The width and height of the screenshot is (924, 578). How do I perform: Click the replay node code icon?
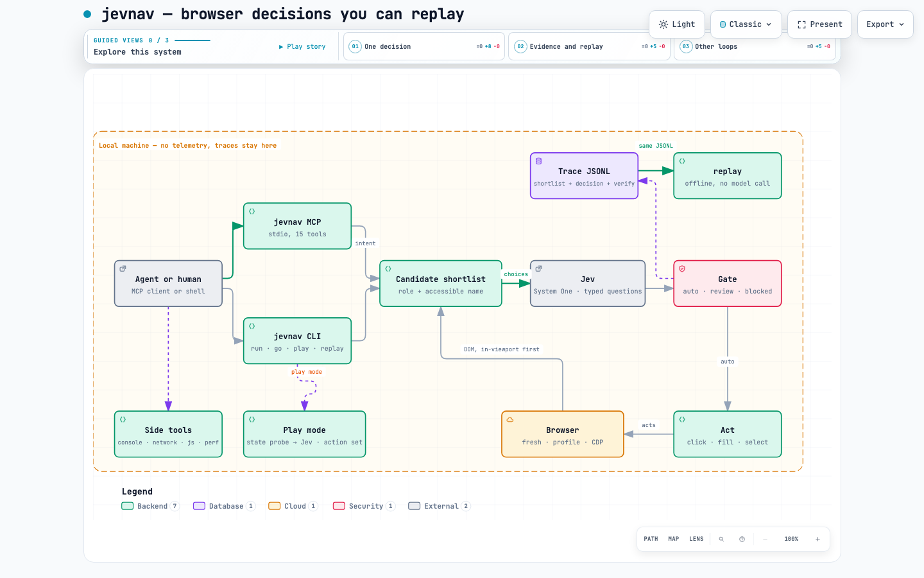(682, 161)
